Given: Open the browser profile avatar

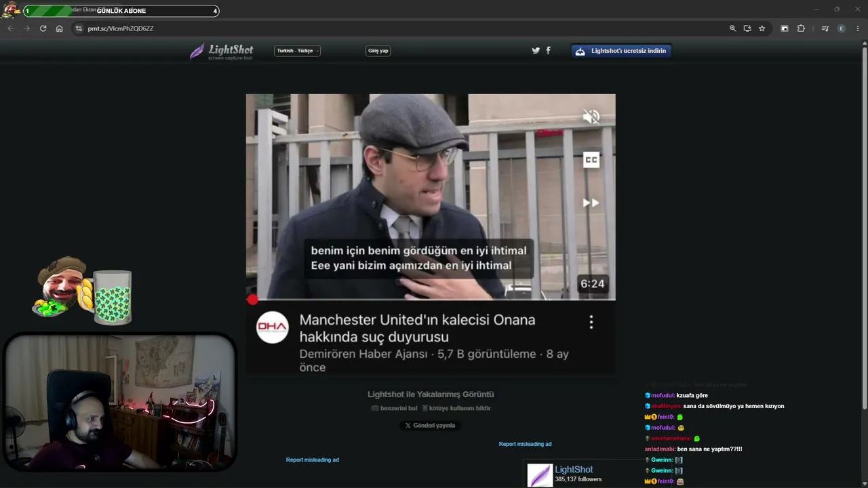Looking at the screenshot, I should [x=842, y=28].
